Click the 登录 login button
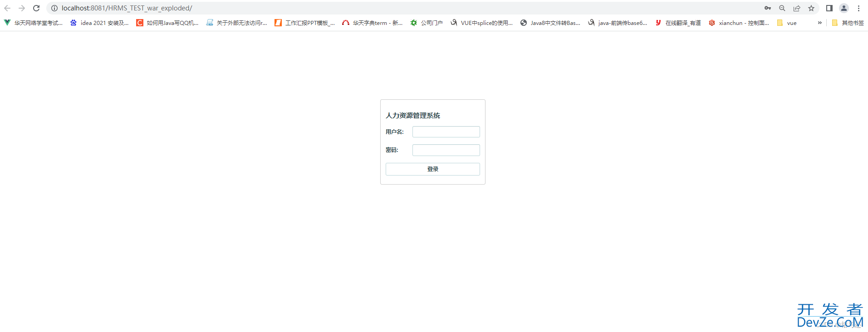Image resolution: width=868 pixels, height=332 pixels. tap(433, 169)
